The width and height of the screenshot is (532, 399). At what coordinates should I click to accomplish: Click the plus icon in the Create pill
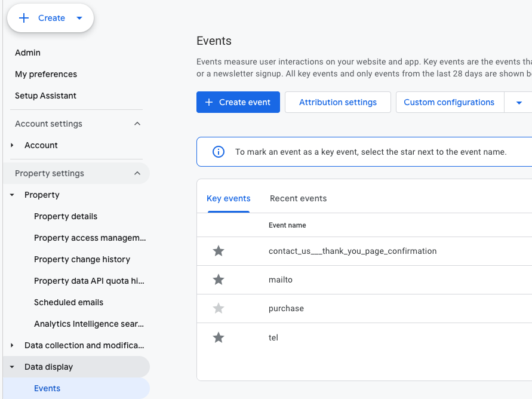[x=24, y=18]
